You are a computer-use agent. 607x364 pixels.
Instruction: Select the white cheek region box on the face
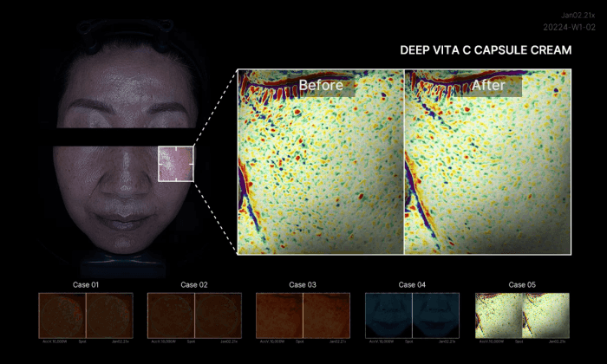click(177, 165)
